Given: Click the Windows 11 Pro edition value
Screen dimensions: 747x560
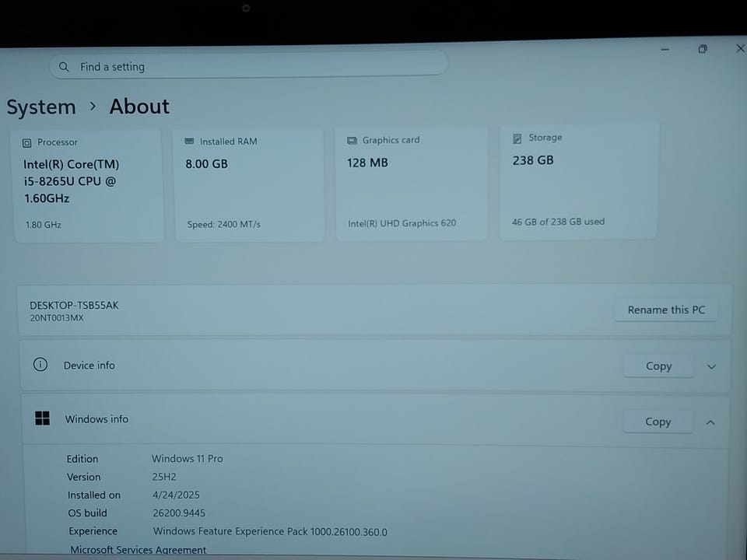Looking at the screenshot, I should coord(188,459).
